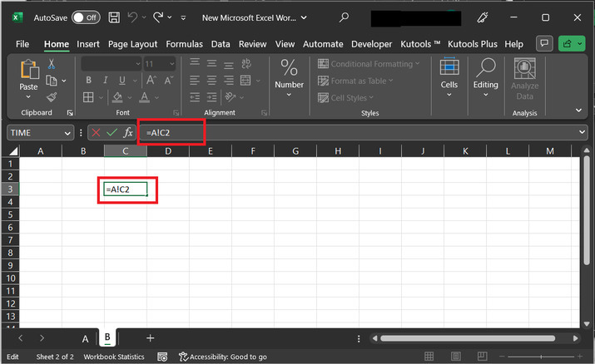Click the Paste clipboard icon
This screenshot has height=364, width=595.
point(29,69)
